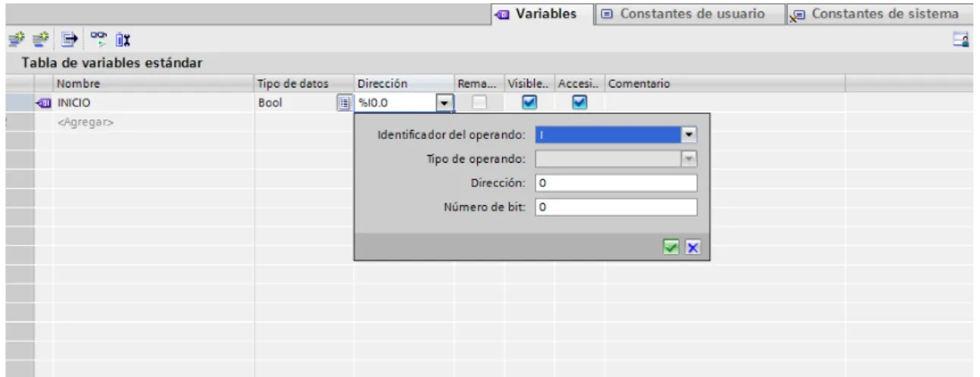Click the Accesi.. column header
Viewport: 980px width, 377px height.
coord(580,84)
